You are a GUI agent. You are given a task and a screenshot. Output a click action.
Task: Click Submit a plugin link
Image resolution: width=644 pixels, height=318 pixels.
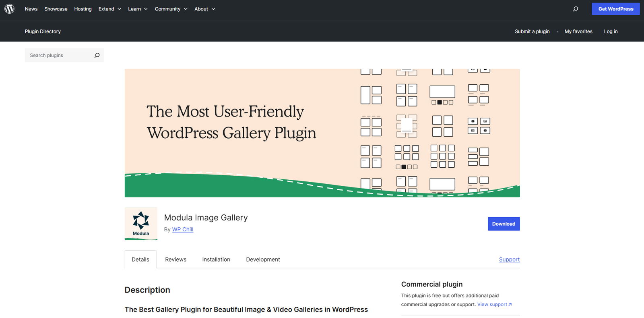click(x=532, y=31)
